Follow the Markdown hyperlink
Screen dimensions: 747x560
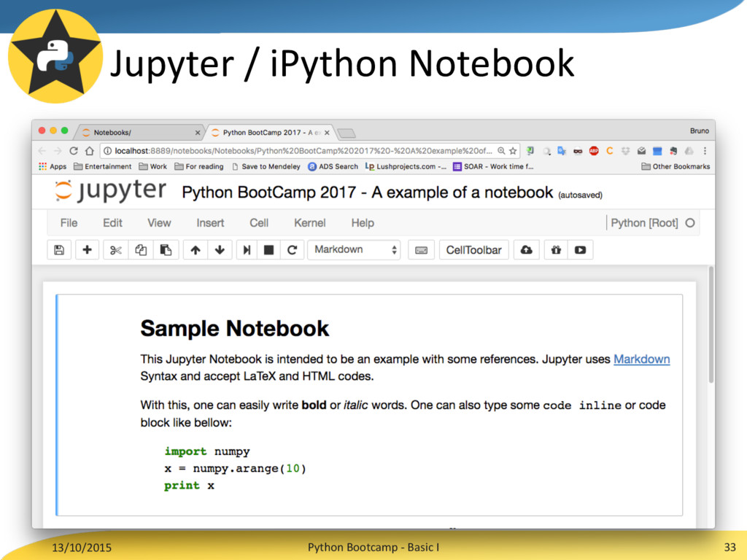pyautogui.click(x=642, y=359)
